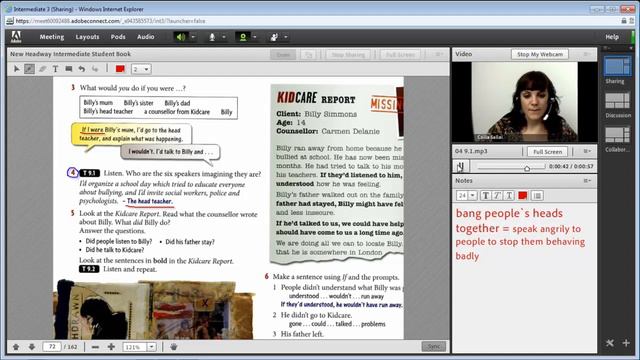640x360 pixels.
Task: Undo the last whiteboard action
Action: click(x=82, y=69)
